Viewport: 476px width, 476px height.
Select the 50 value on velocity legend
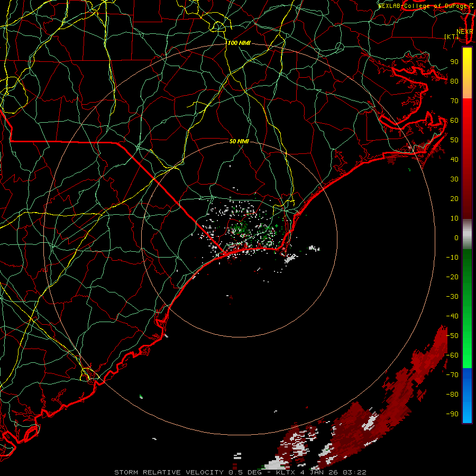tap(454, 140)
